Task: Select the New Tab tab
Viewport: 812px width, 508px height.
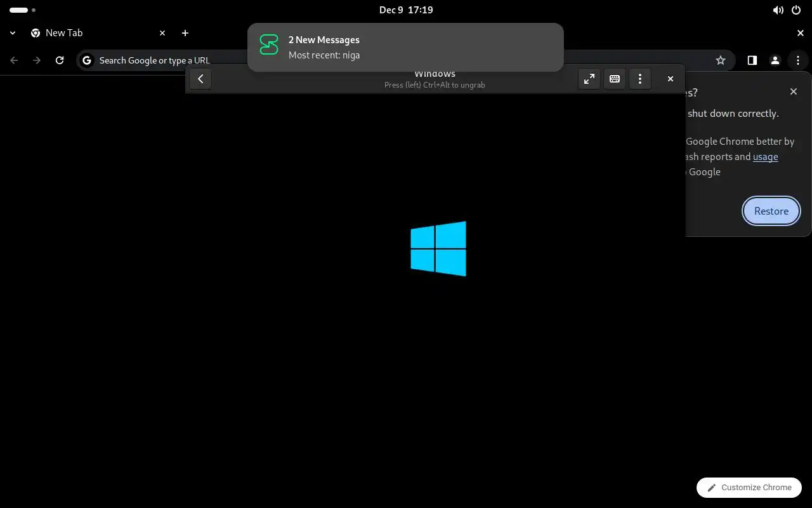Action: coord(98,33)
